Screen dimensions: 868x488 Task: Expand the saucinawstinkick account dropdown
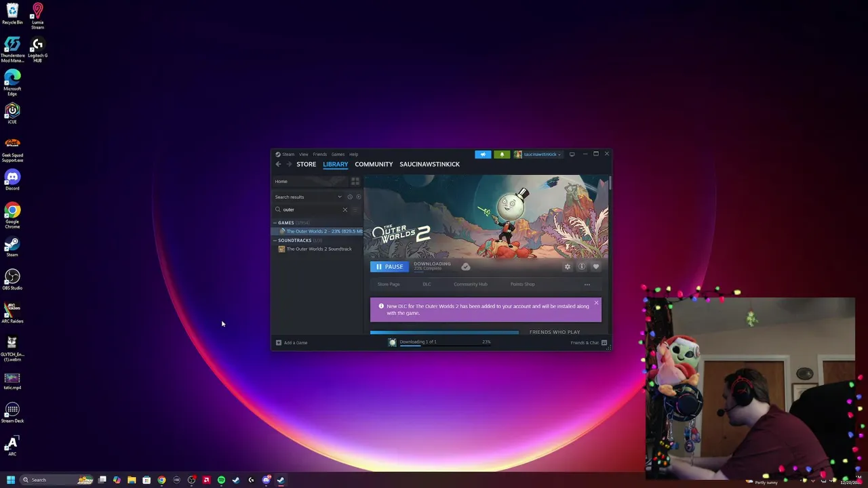point(538,155)
